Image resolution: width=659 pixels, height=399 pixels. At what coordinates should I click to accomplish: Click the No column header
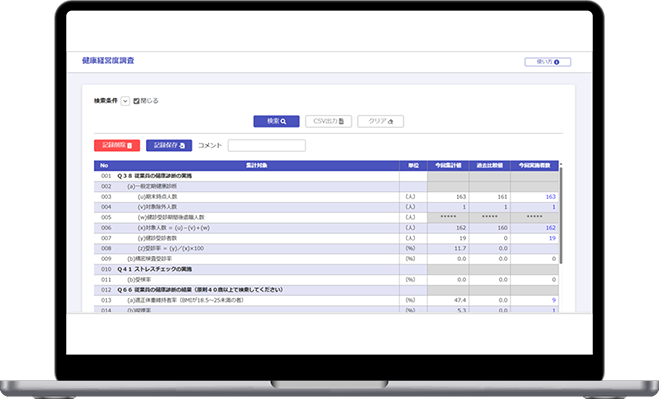104,165
